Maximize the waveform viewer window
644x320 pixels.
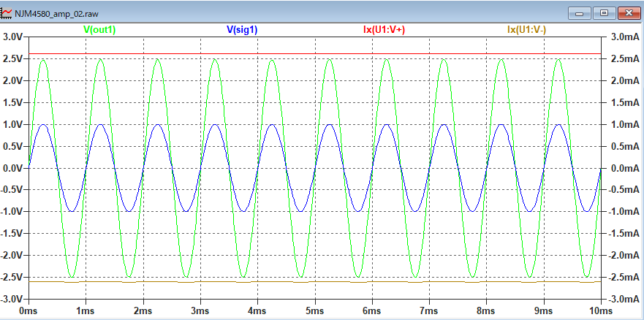tap(604, 12)
